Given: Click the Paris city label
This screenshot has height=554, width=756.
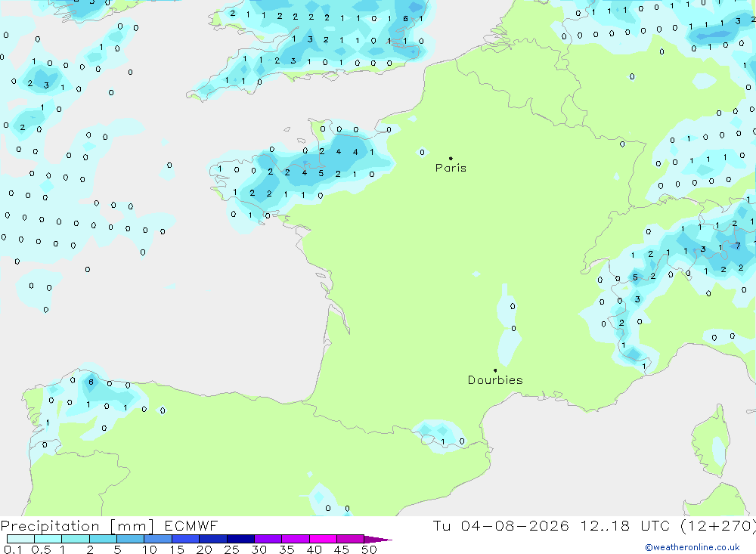Looking at the screenshot, I should 451,168.
